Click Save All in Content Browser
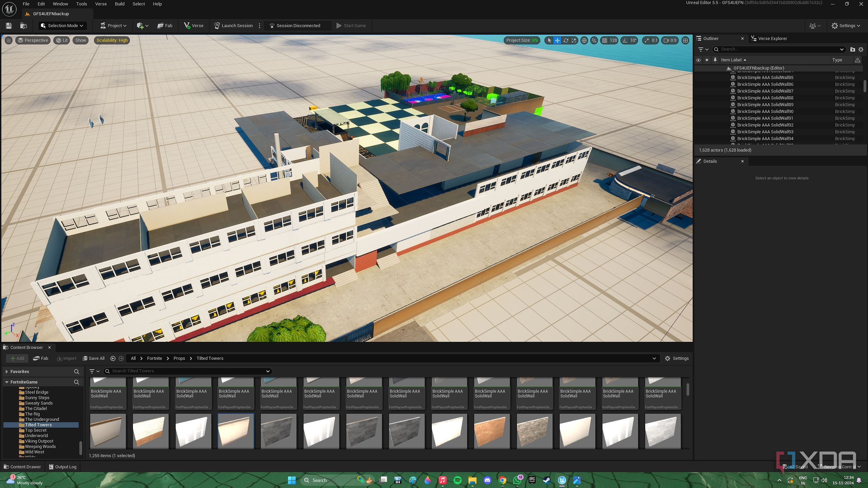Screen dimensions: 868x488 [94, 358]
